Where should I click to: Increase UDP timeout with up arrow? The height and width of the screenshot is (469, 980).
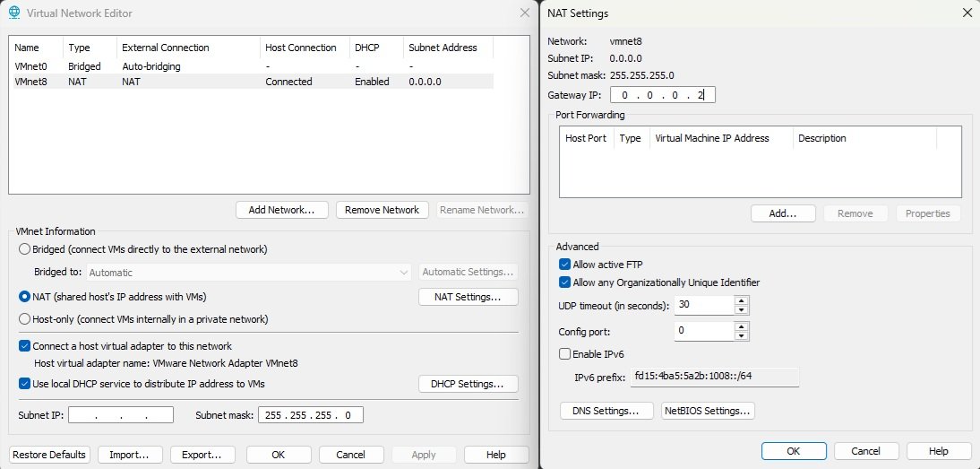tap(741, 300)
